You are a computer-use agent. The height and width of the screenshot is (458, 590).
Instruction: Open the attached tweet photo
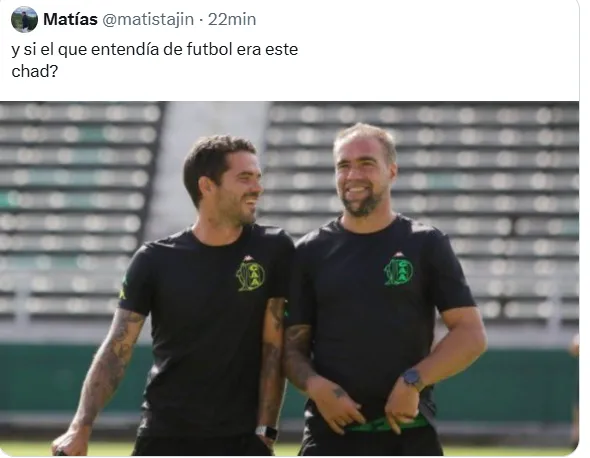pyautogui.click(x=289, y=278)
